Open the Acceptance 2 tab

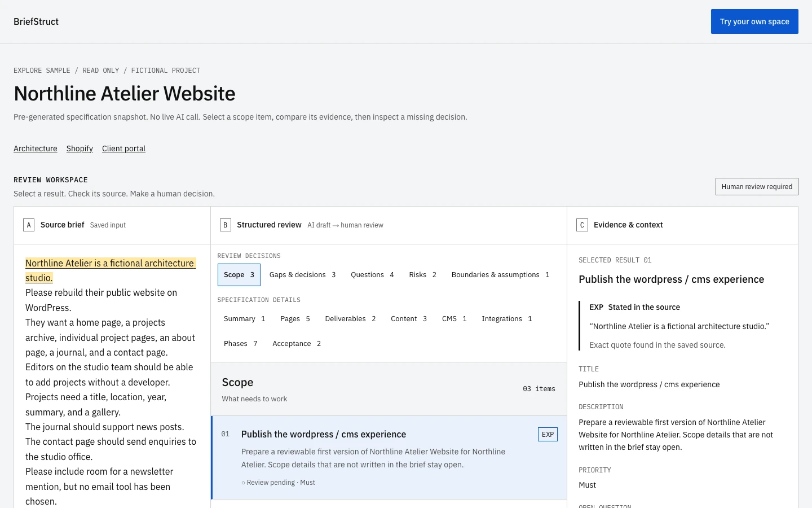(297, 344)
